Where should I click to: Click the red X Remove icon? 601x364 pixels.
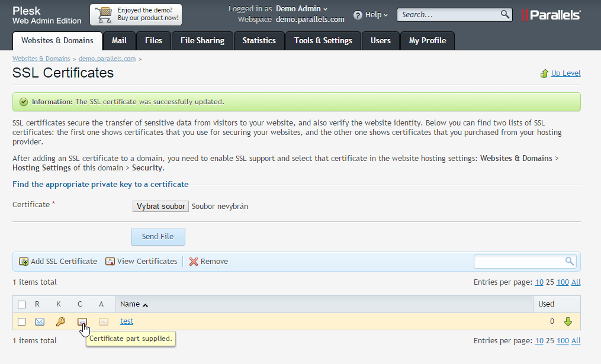tap(194, 262)
